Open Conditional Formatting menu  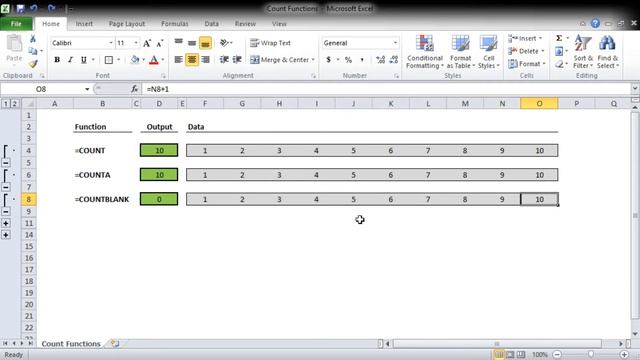424,52
